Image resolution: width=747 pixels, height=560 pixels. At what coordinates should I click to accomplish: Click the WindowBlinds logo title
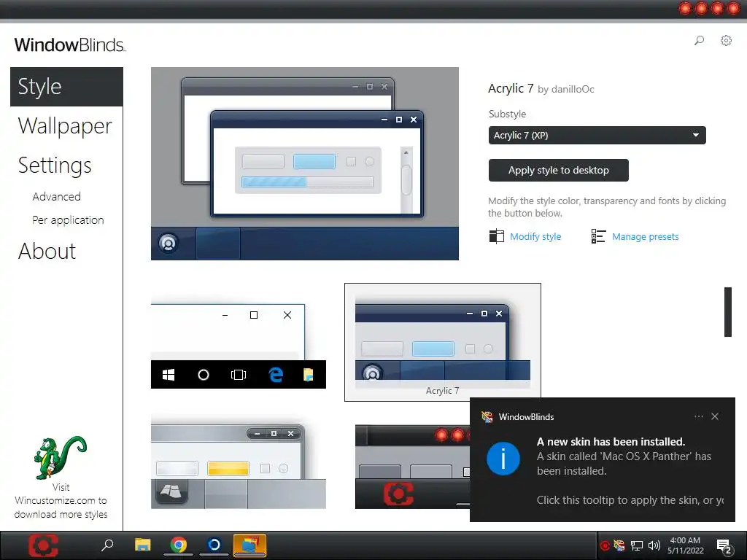69,44
